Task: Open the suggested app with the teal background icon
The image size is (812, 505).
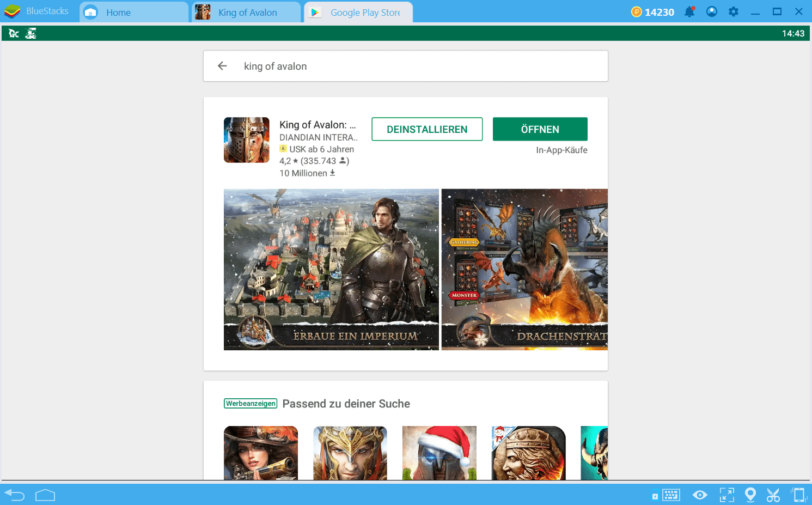Action: [x=594, y=453]
